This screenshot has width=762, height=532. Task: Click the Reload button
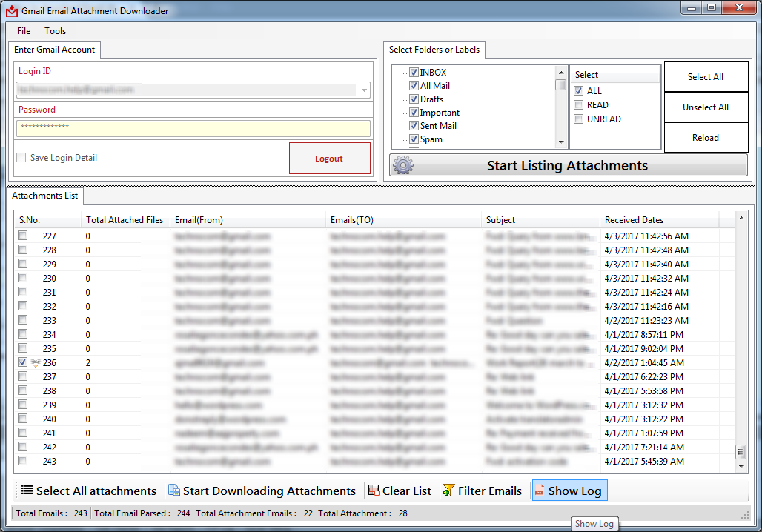pyautogui.click(x=706, y=138)
